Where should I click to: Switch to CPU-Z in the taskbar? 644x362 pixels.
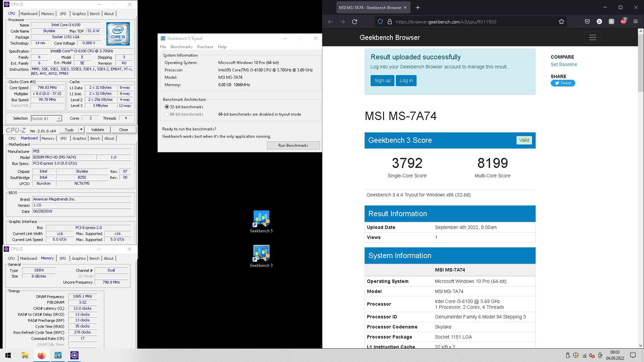(74, 355)
